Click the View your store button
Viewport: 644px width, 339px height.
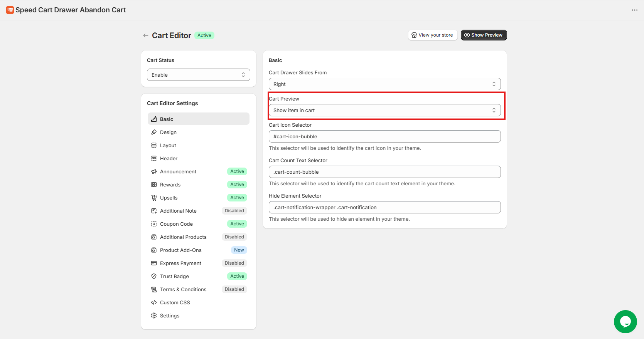pyautogui.click(x=432, y=35)
